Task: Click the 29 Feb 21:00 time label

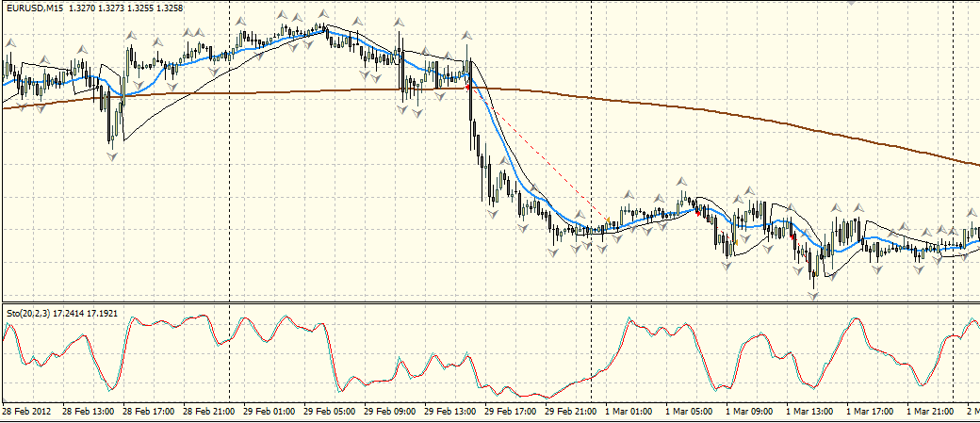Action: 571,412
